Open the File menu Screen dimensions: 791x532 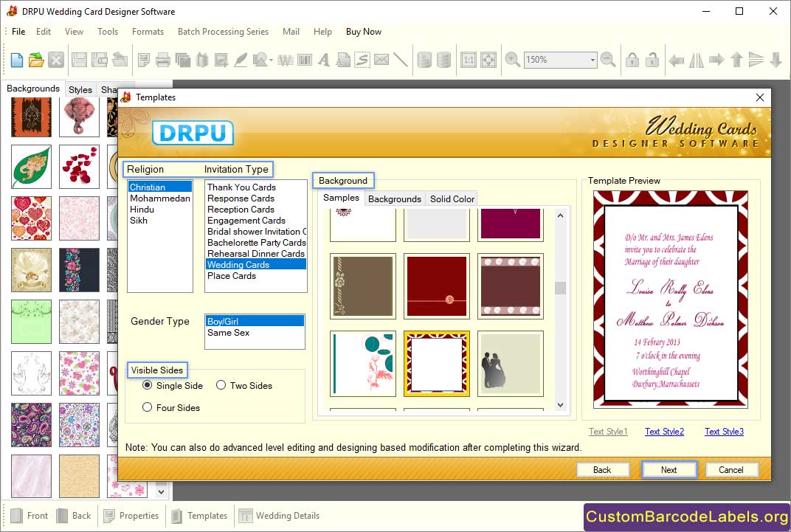tap(18, 31)
